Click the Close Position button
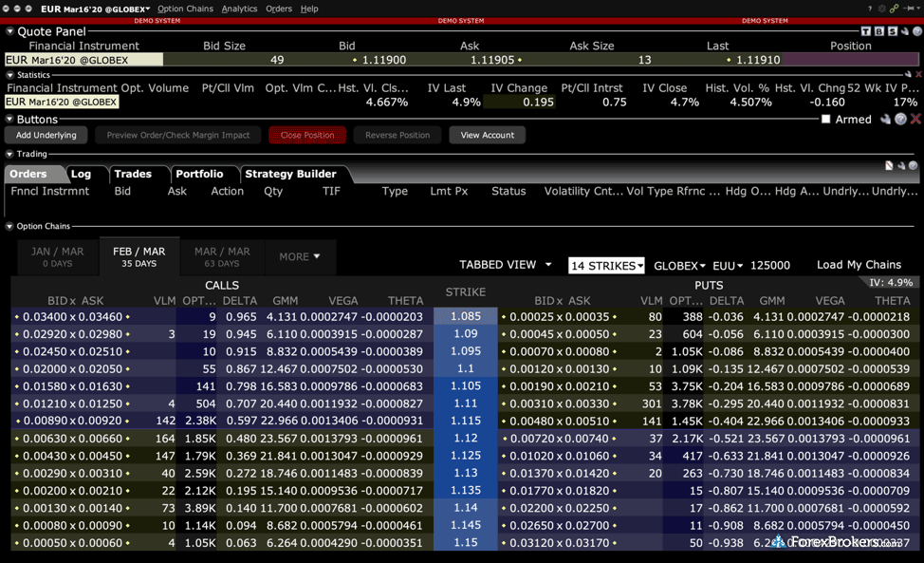Image resolution: width=924 pixels, height=563 pixels. click(306, 135)
